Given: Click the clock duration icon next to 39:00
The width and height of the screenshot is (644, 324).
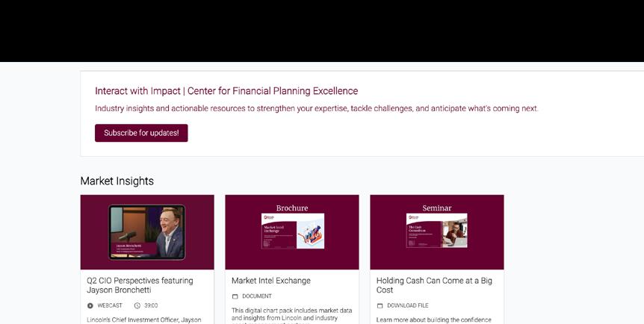Looking at the screenshot, I should tap(137, 305).
